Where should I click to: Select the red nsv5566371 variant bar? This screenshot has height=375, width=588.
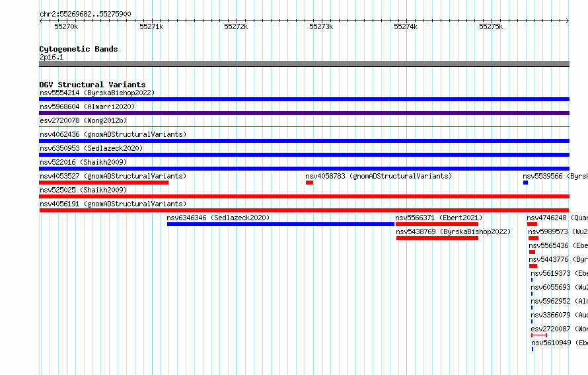437,224
